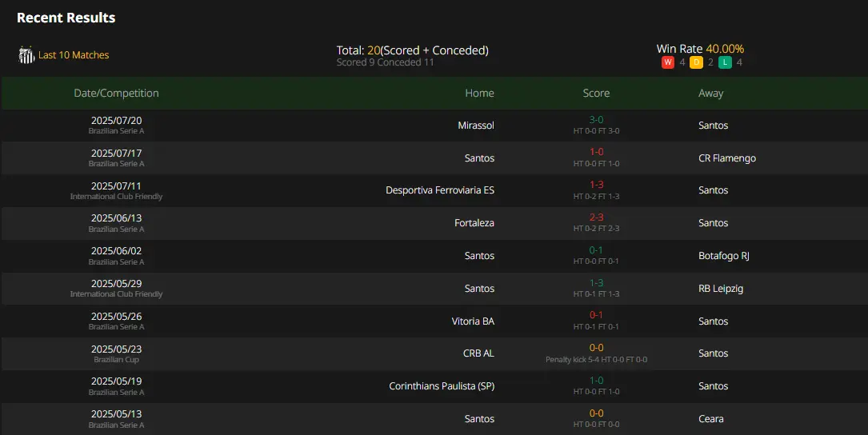868x435 pixels.
Task: Click the 2025/07/11 International Club Friendly label
Action: point(116,197)
